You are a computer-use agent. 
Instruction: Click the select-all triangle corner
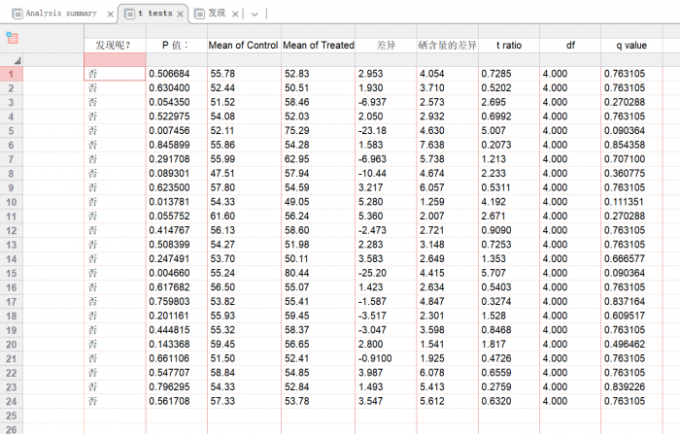(17, 62)
